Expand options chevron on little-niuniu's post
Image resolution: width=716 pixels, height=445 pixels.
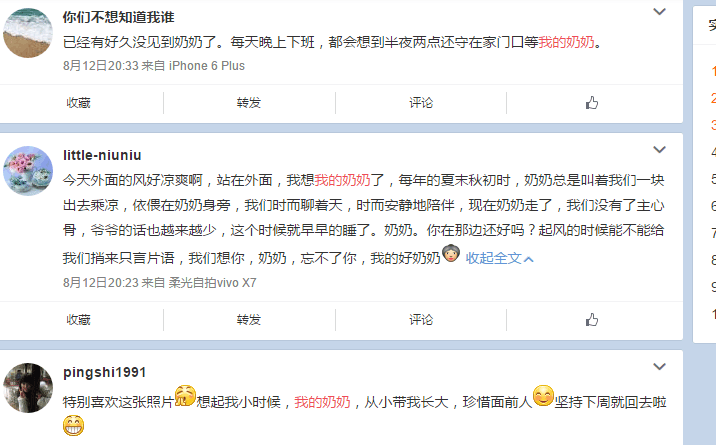tap(659, 150)
